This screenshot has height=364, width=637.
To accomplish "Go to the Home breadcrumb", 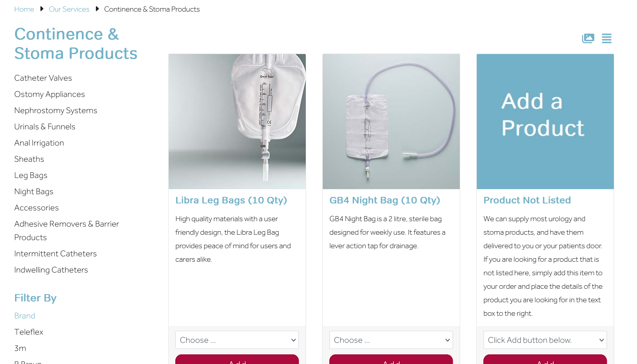I will [x=24, y=9].
